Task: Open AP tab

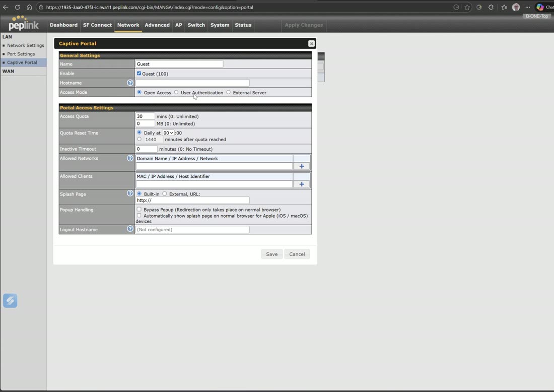Action: click(x=179, y=25)
